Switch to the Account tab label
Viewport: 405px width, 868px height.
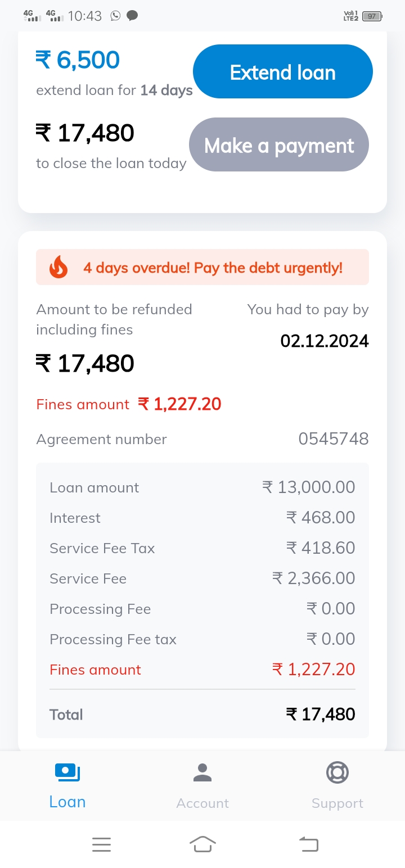202,803
